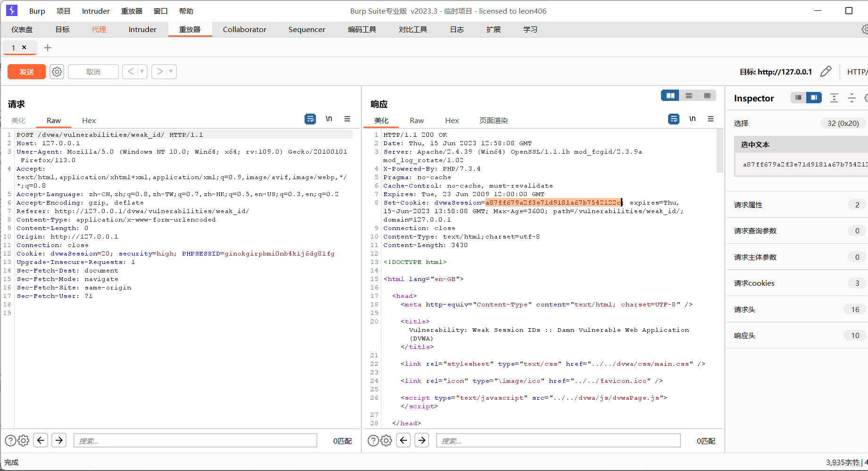Switch to the Sequencer tab
868x471 pixels.
coord(307,29)
